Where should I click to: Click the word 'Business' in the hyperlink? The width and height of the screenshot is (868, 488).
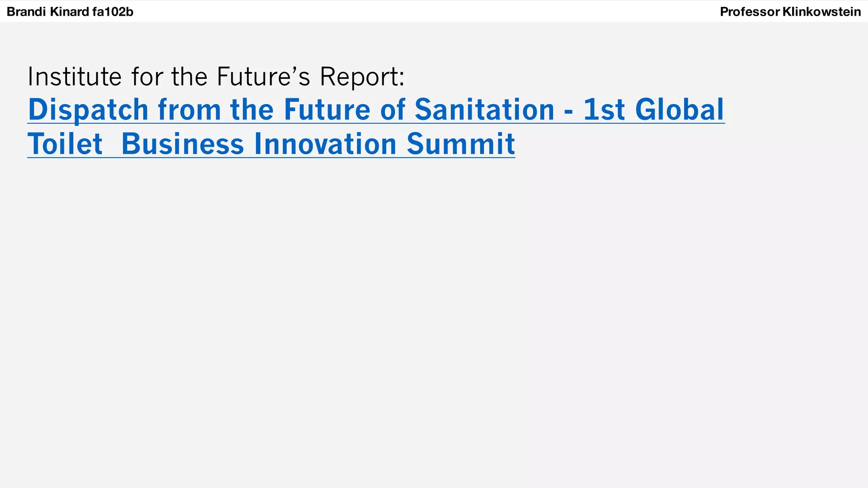(x=183, y=144)
